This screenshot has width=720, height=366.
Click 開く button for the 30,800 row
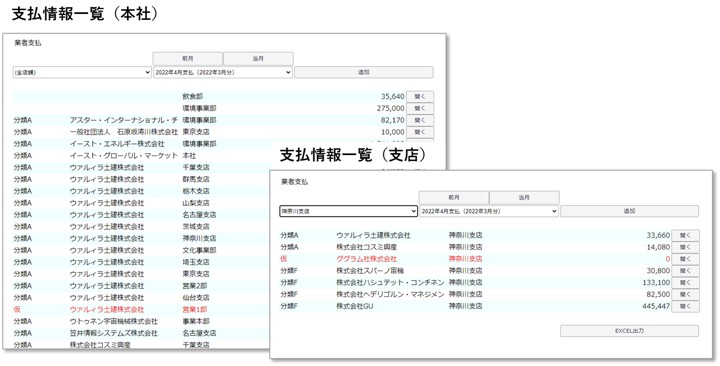tap(686, 271)
